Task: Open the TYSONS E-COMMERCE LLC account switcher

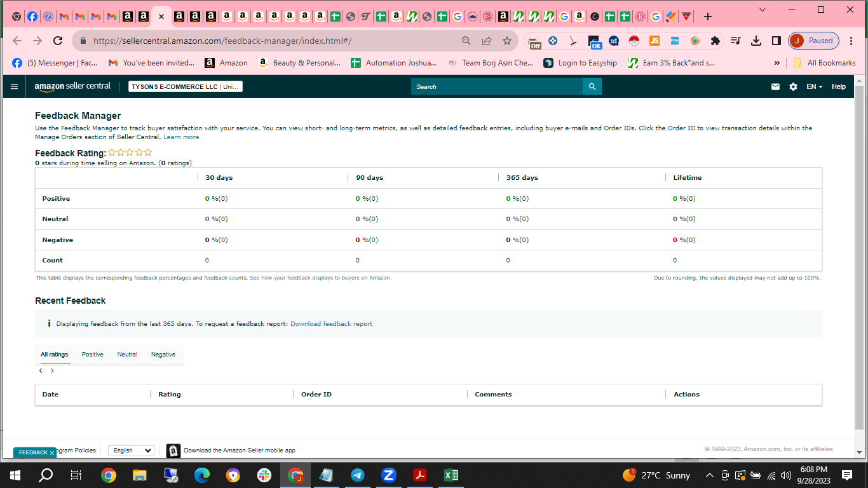Action: pyautogui.click(x=186, y=86)
